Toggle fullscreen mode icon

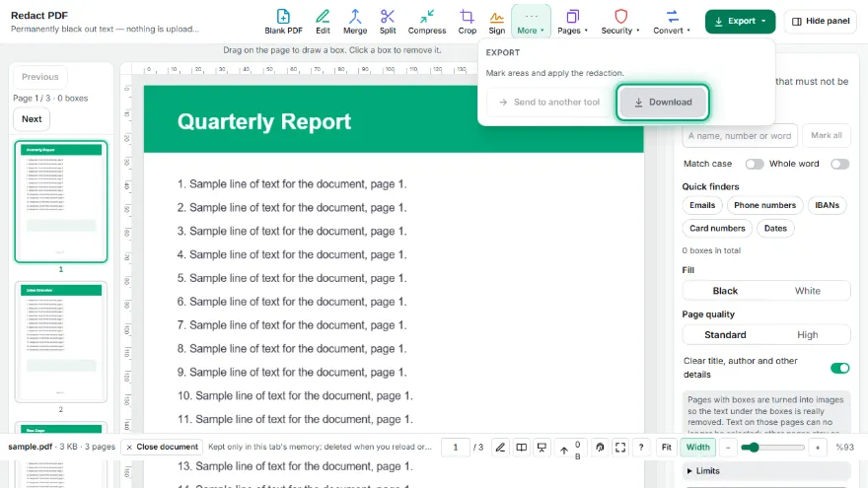(620, 447)
